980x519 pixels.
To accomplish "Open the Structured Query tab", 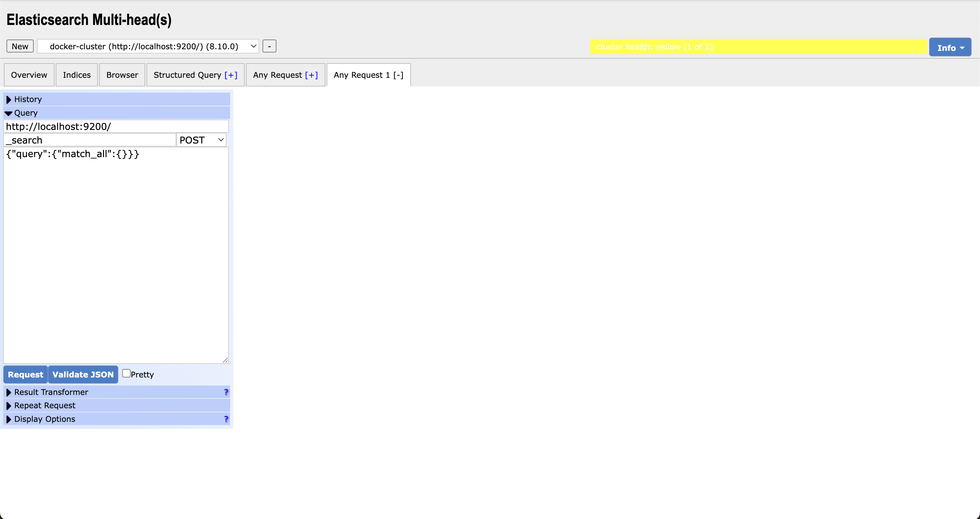I will click(x=187, y=75).
